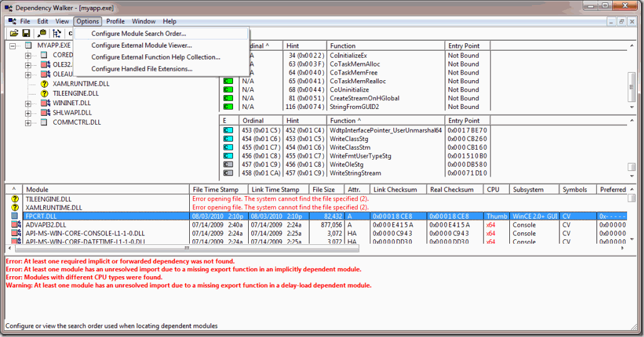644x337 pixels.
Task: Click the File Size column header
Action: [x=327, y=190]
